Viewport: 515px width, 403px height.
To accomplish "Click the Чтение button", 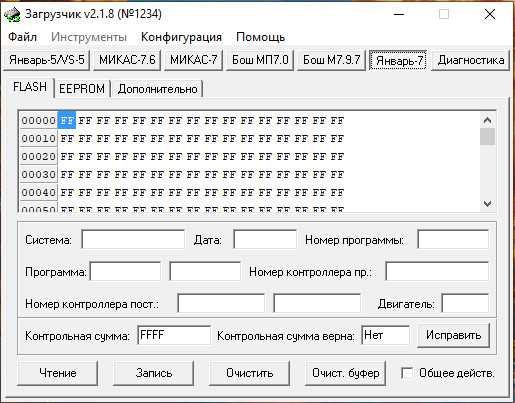I will pos(58,373).
